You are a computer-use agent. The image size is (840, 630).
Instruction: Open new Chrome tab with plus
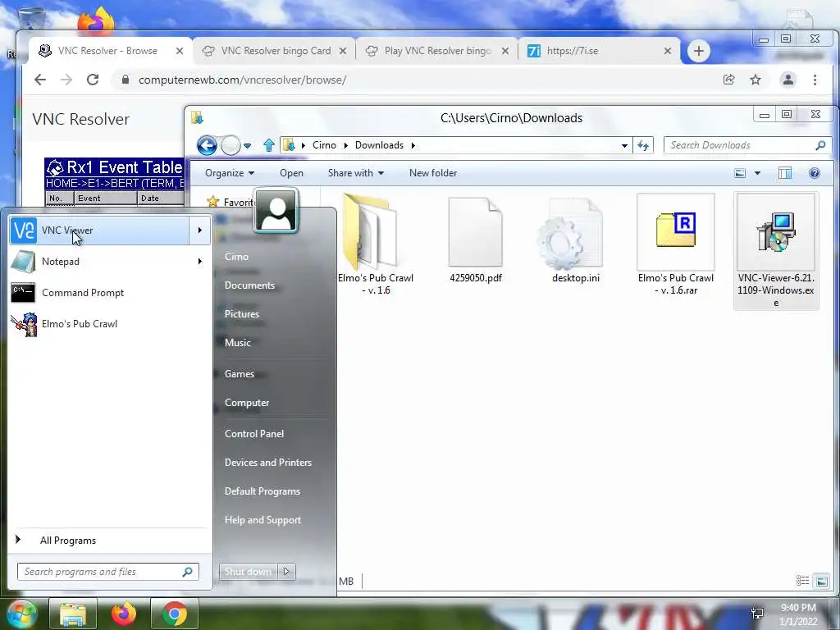click(x=698, y=51)
